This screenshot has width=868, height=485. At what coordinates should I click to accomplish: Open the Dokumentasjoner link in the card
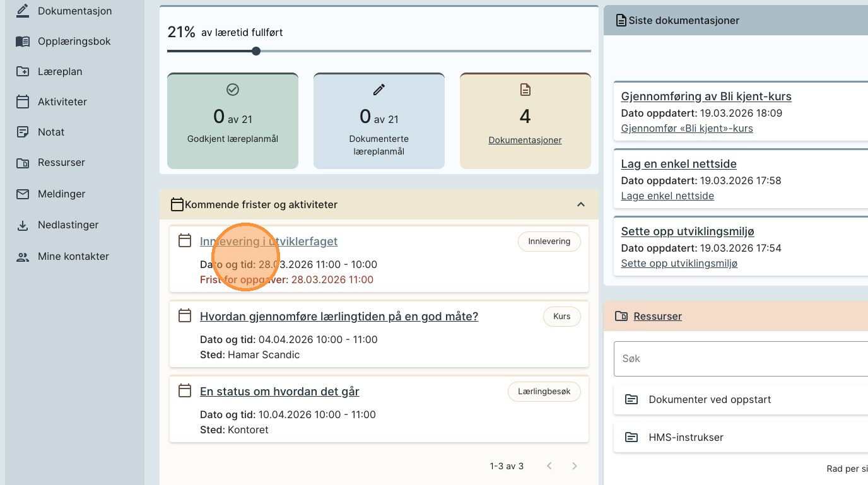525,140
